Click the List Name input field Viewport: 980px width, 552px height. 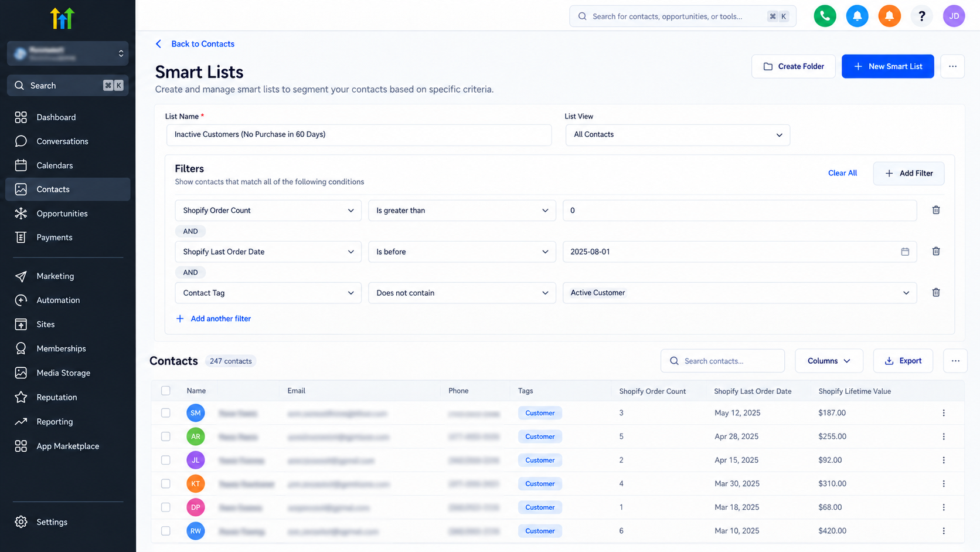point(359,135)
